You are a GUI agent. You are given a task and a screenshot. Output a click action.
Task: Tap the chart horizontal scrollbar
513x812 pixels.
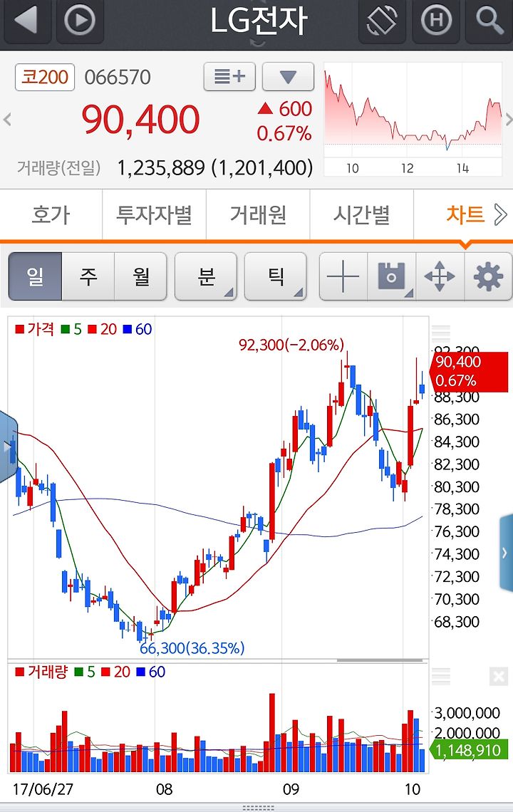380,660
